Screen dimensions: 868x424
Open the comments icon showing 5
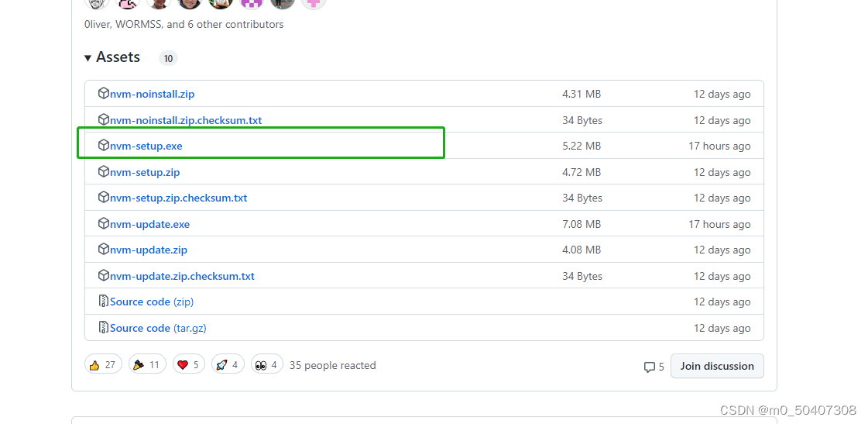pyautogui.click(x=654, y=367)
